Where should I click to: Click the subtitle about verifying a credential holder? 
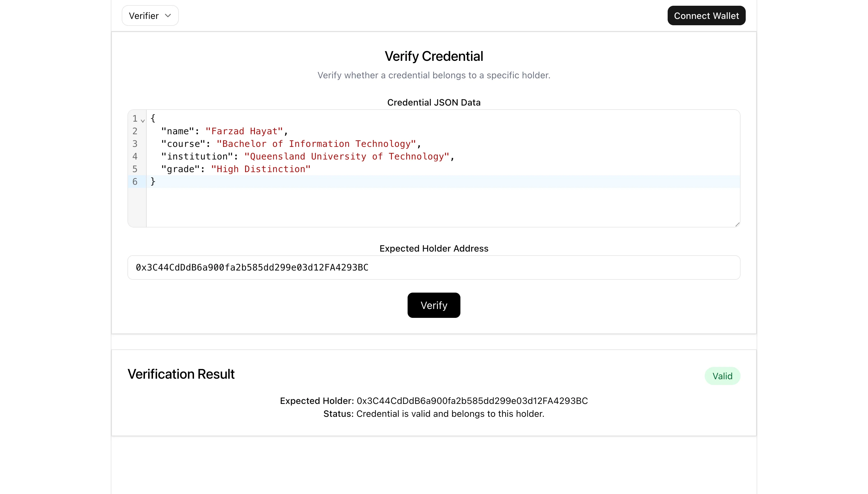coord(433,75)
